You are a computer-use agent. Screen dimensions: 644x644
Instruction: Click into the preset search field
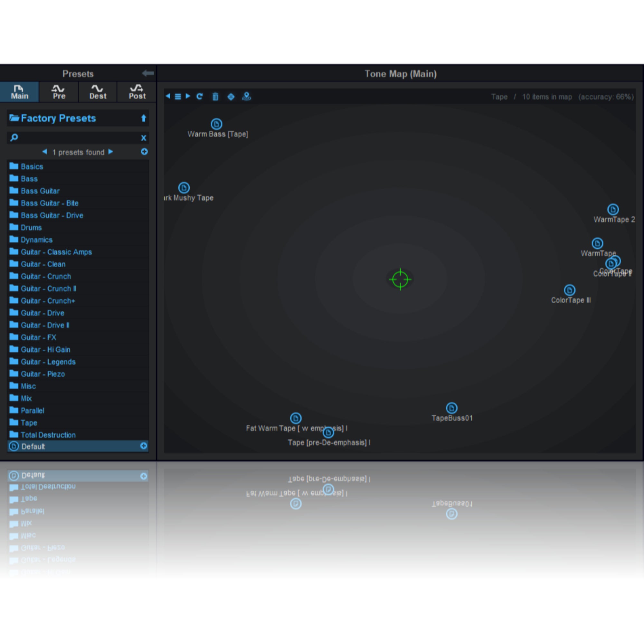[x=78, y=138]
